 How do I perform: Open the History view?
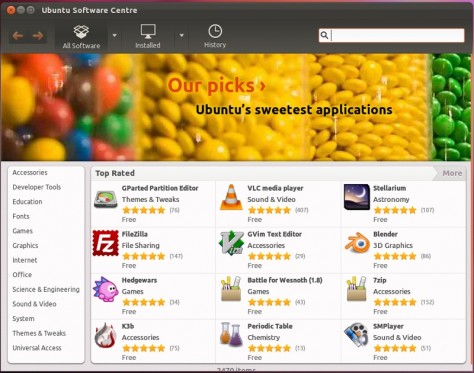[x=215, y=36]
